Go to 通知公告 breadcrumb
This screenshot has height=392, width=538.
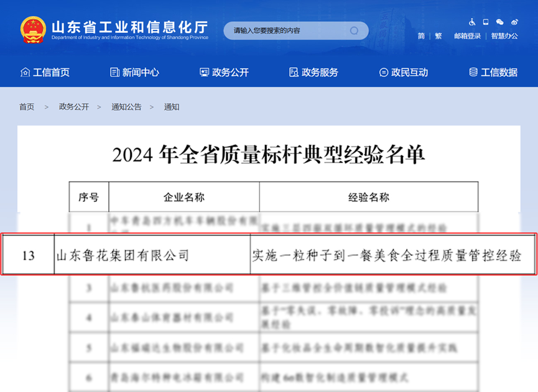[x=126, y=107]
